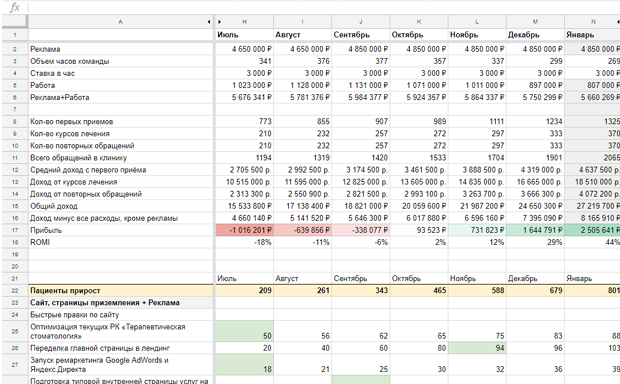This screenshot has height=384, width=620.
Task: Expand hidden columns arrow in column H header
Action: (x=219, y=22)
